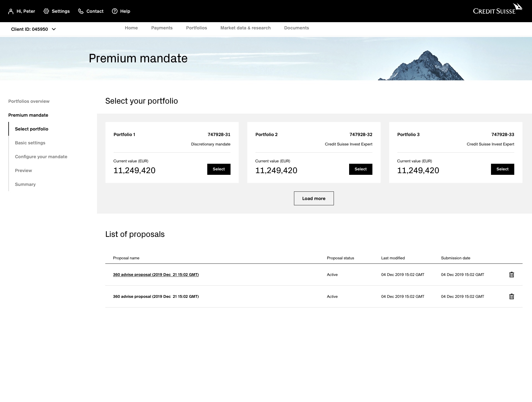This screenshot has width=532, height=402.
Task: Go to Summary step
Action: [x=25, y=185]
